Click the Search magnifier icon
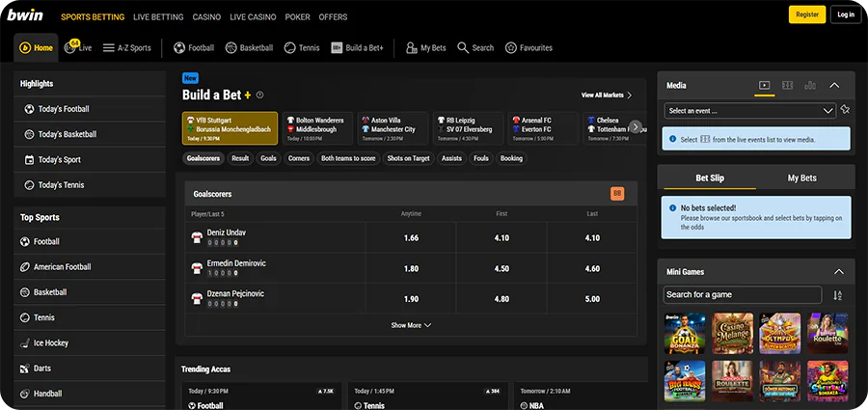This screenshot has height=410, width=868. [463, 47]
